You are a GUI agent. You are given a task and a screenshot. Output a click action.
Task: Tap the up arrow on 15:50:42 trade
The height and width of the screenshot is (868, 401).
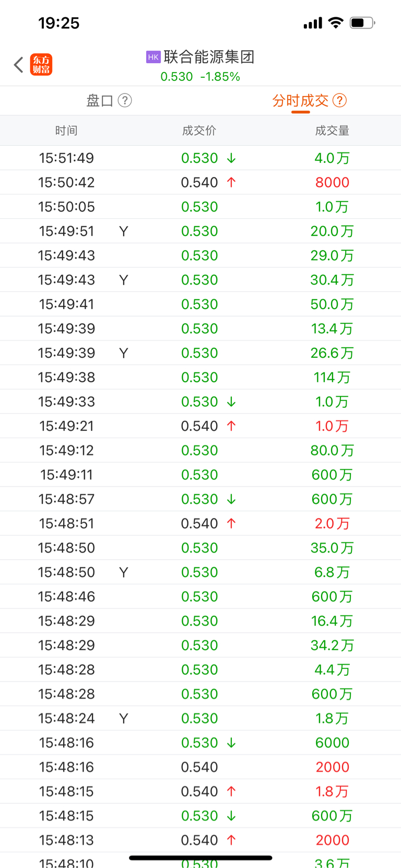coord(231,182)
